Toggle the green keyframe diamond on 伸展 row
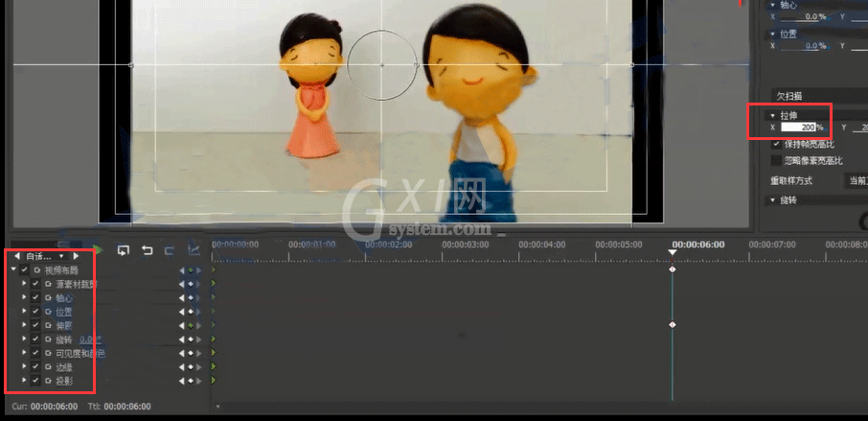Image resolution: width=868 pixels, height=421 pixels. (x=190, y=326)
